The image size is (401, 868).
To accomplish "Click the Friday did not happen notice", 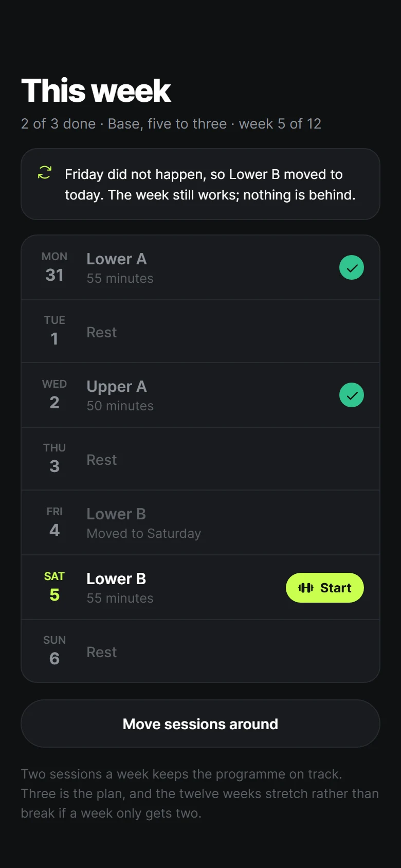I will tap(200, 184).
